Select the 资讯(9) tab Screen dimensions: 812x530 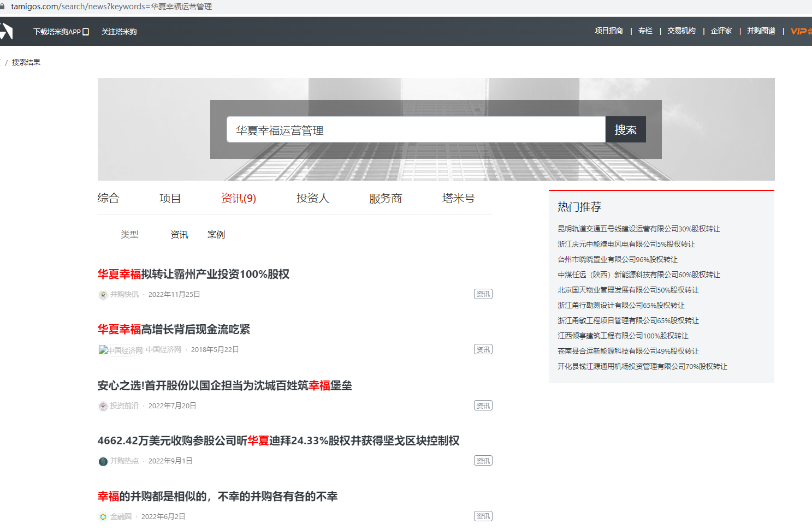coord(238,198)
